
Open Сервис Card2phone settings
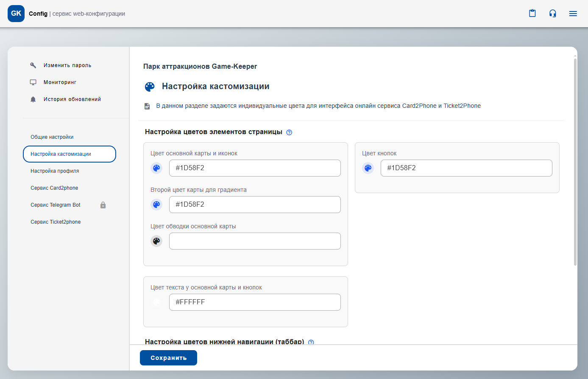click(54, 188)
